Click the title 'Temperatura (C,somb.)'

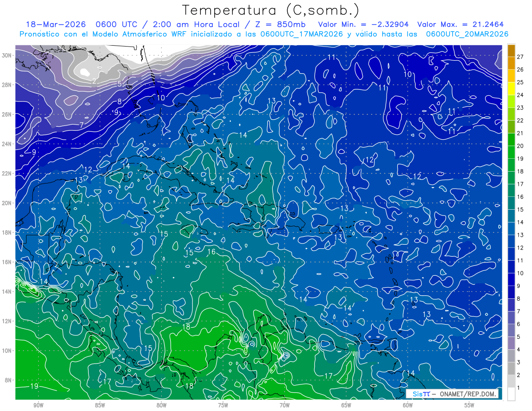(x=270, y=10)
